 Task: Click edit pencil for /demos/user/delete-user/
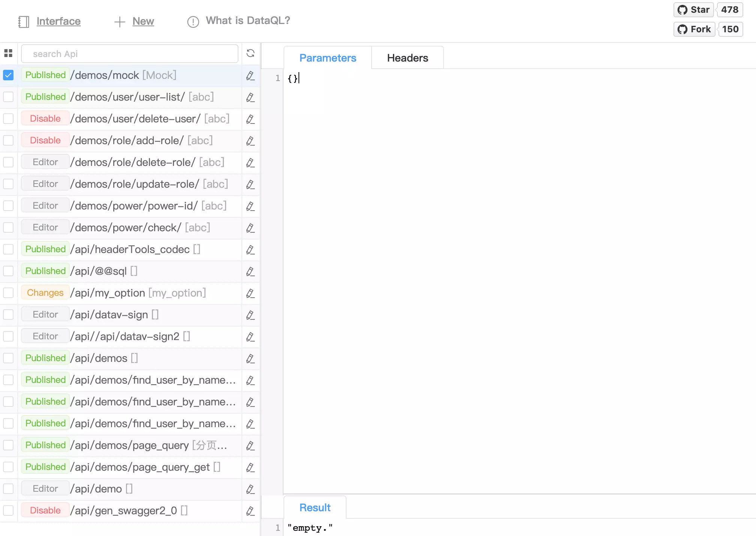[x=250, y=119]
